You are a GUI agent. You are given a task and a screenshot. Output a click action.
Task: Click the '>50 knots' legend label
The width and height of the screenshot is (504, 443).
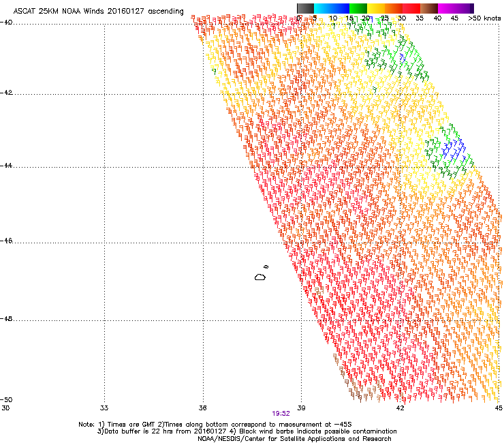(x=484, y=18)
